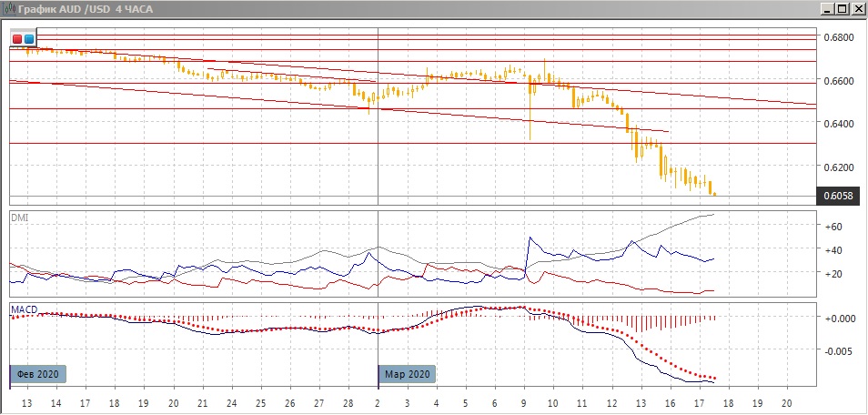Viewport: 868px width, 415px height.
Task: Click date 9 on the time axis
Action: pyautogui.click(x=524, y=402)
